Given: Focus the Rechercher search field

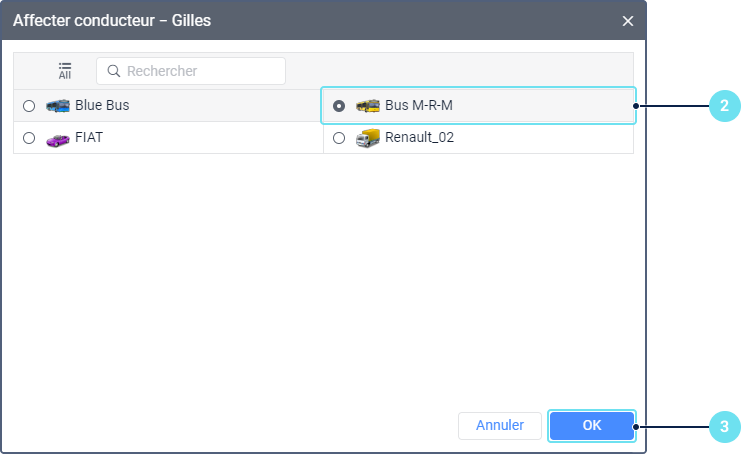Looking at the screenshot, I should click(x=191, y=71).
